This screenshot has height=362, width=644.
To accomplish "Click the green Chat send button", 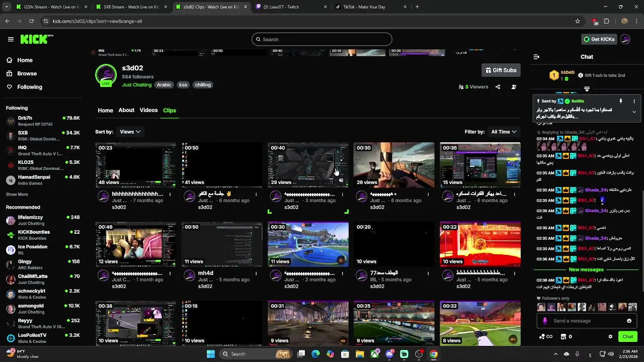I will coord(627,336).
